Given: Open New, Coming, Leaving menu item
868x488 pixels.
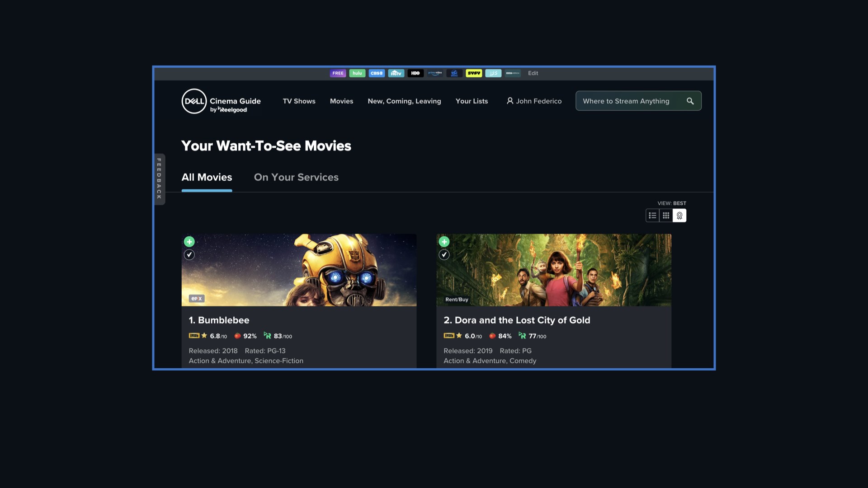Looking at the screenshot, I should [404, 101].
